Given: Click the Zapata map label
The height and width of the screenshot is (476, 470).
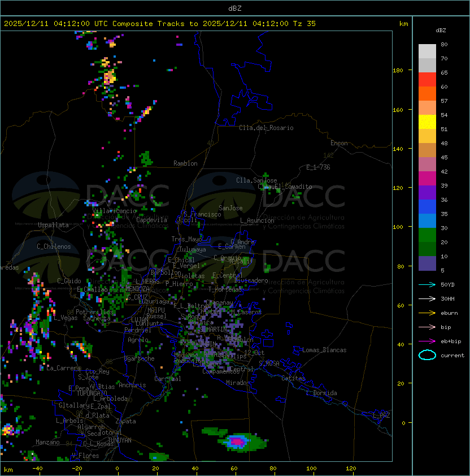Looking at the screenshot, I should click(125, 421).
